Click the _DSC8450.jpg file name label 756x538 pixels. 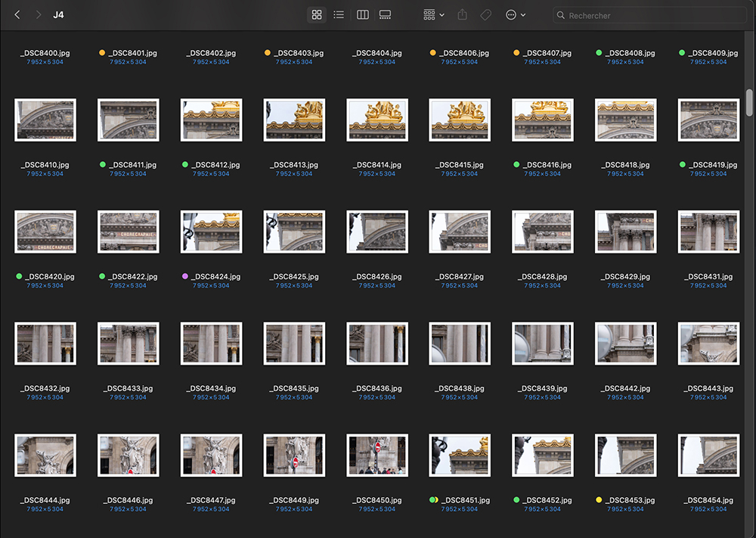[377, 500]
